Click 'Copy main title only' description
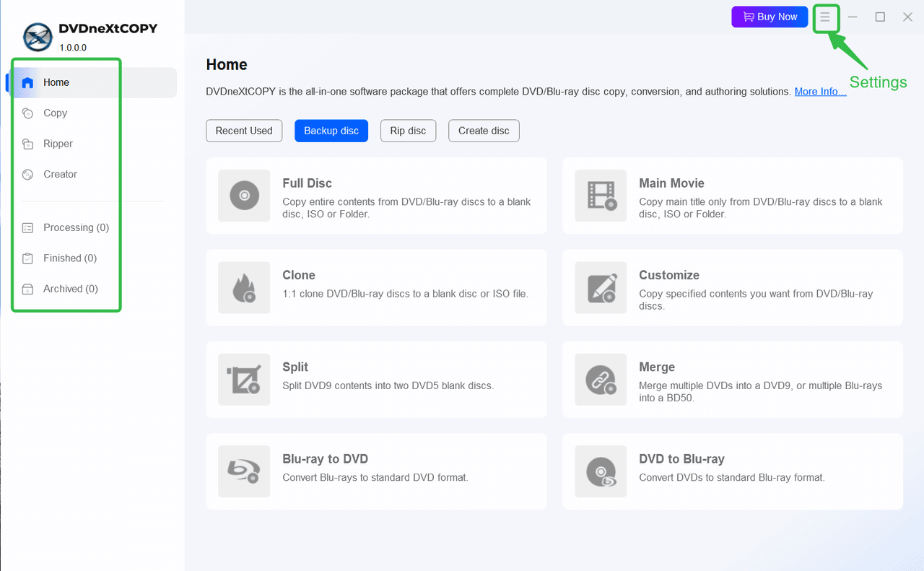 (x=761, y=208)
